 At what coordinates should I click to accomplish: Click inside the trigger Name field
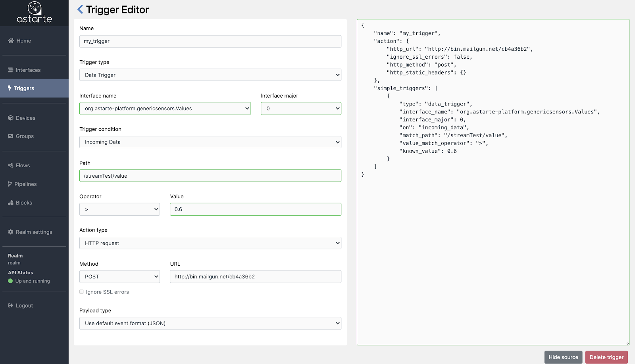[x=210, y=41]
